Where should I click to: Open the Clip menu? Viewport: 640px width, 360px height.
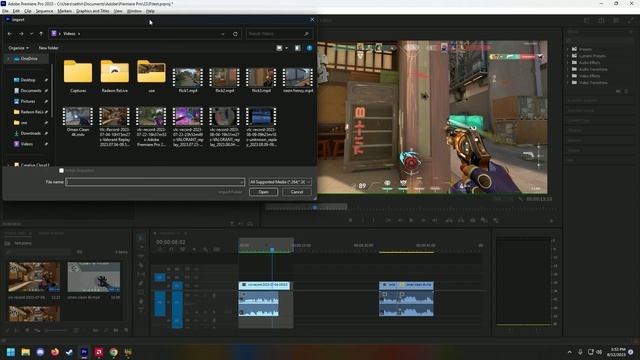[x=28, y=11]
